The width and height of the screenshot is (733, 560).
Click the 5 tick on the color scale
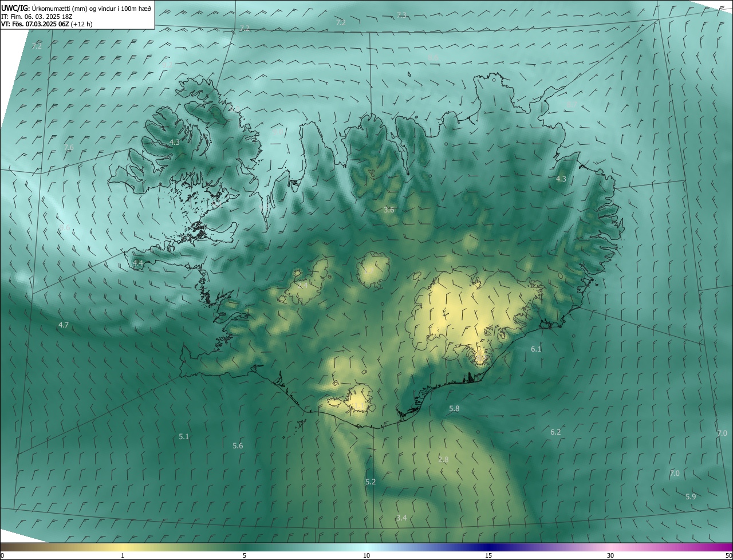click(245, 556)
